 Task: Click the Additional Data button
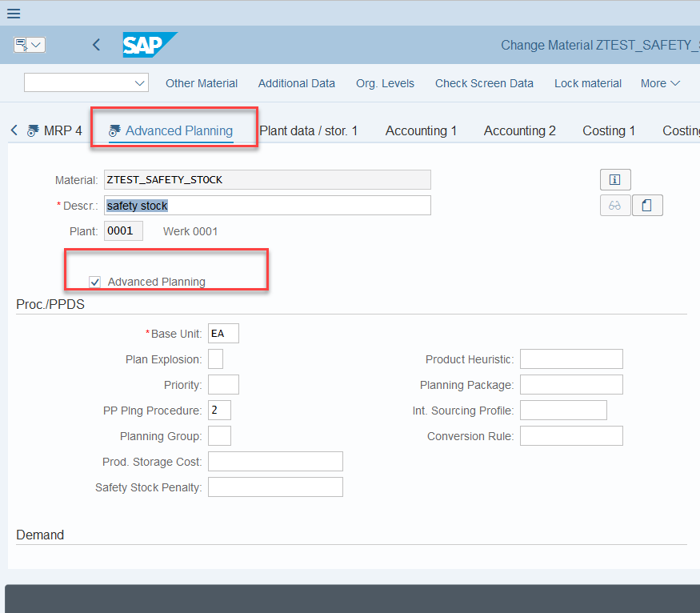(x=297, y=83)
